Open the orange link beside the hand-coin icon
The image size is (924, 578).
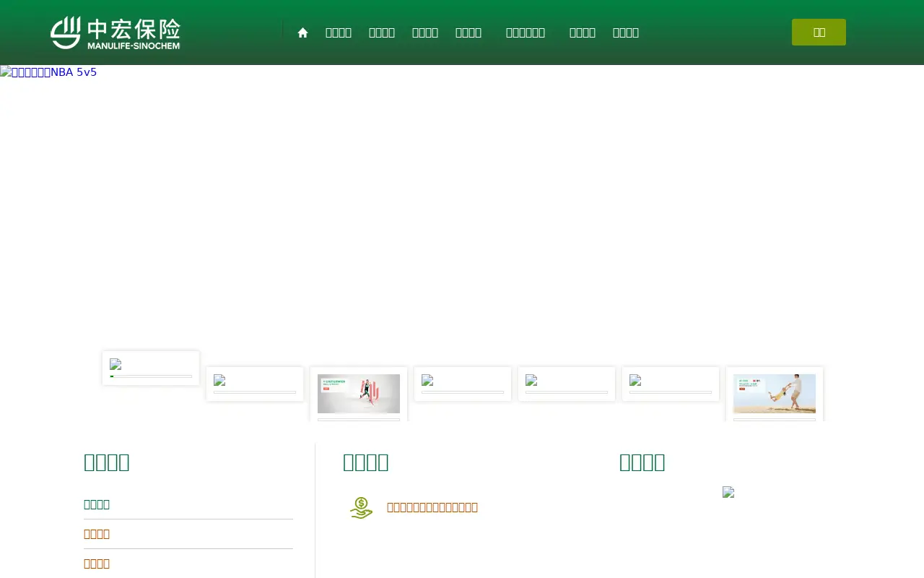click(432, 507)
